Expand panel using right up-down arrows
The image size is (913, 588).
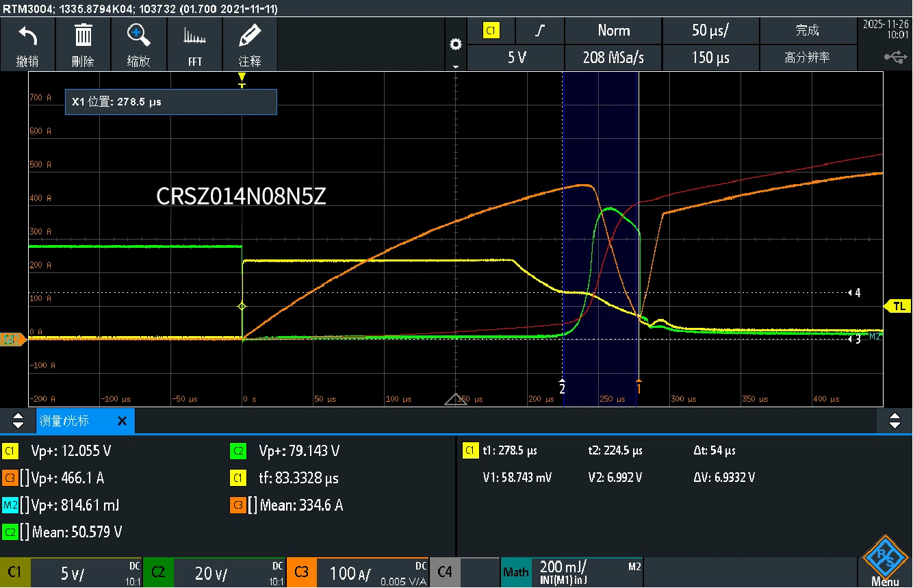894,421
